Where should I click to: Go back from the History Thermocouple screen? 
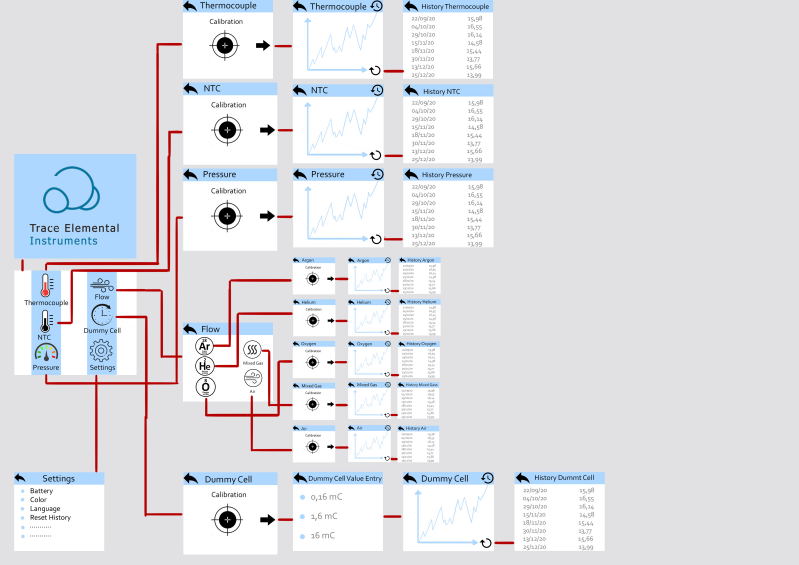click(411, 7)
